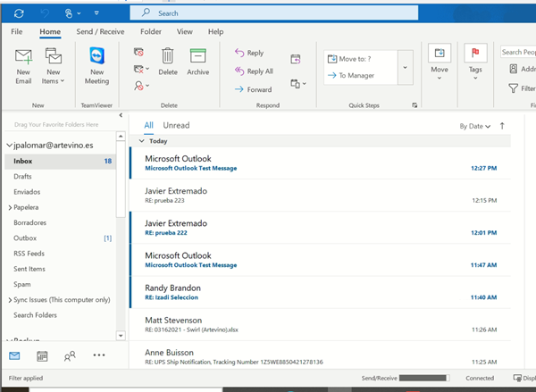Click the Reply All button
This screenshot has width=536, height=392.
(254, 71)
